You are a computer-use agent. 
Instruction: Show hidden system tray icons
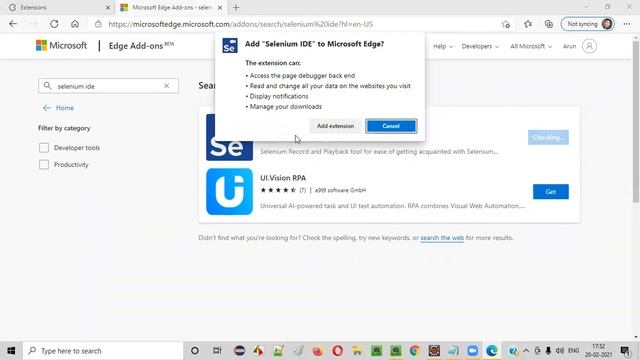(526, 351)
